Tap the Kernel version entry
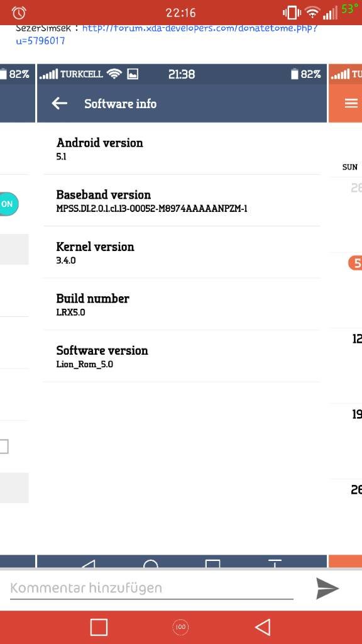The width and height of the screenshot is (362, 644). 182,252
